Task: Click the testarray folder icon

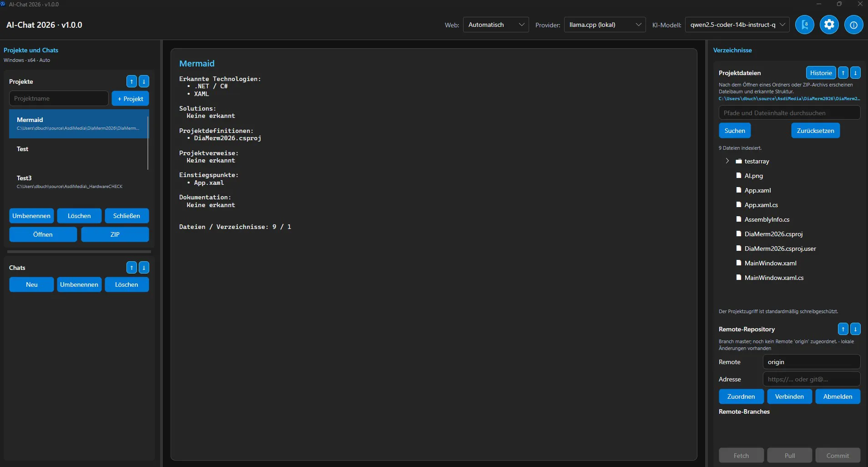Action: point(739,161)
